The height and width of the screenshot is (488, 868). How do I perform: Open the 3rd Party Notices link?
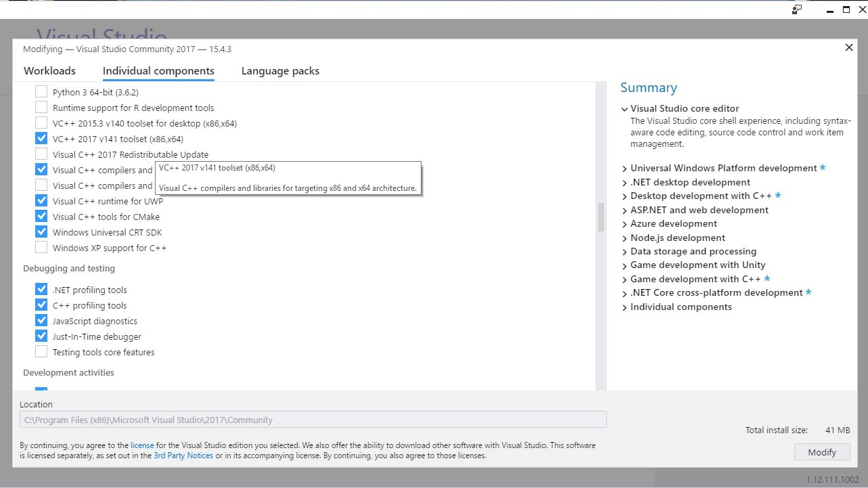click(183, 456)
